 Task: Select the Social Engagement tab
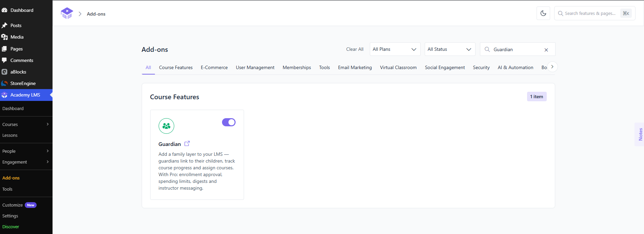(x=445, y=67)
